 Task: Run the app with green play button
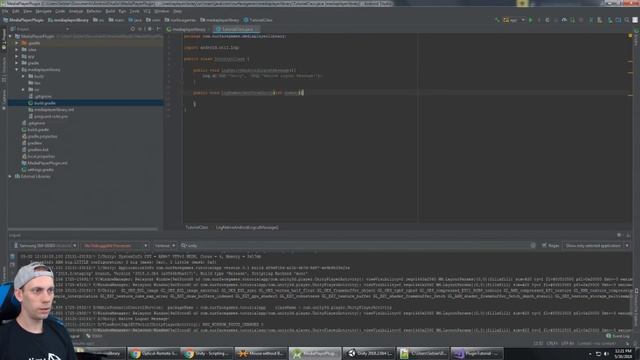click(531, 20)
